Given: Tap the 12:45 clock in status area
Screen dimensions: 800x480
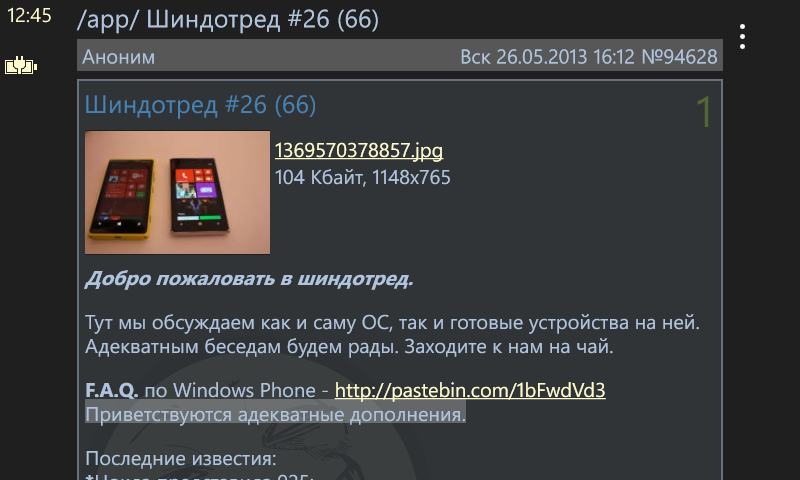Looking at the screenshot, I should 29,16.
